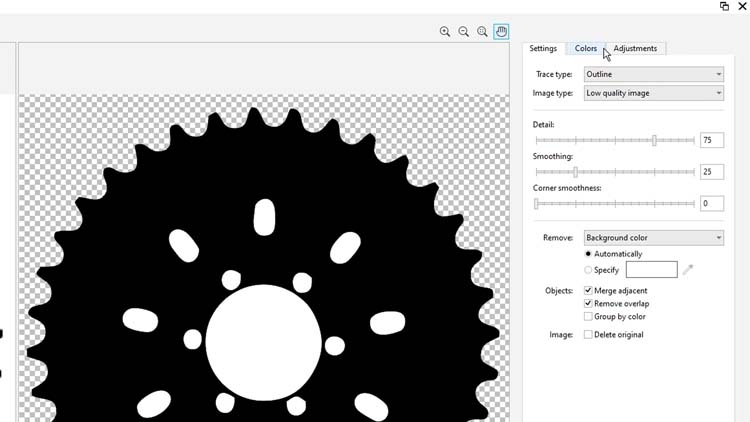
Task: Click the Smoothing value field showing 25
Action: 712,172
